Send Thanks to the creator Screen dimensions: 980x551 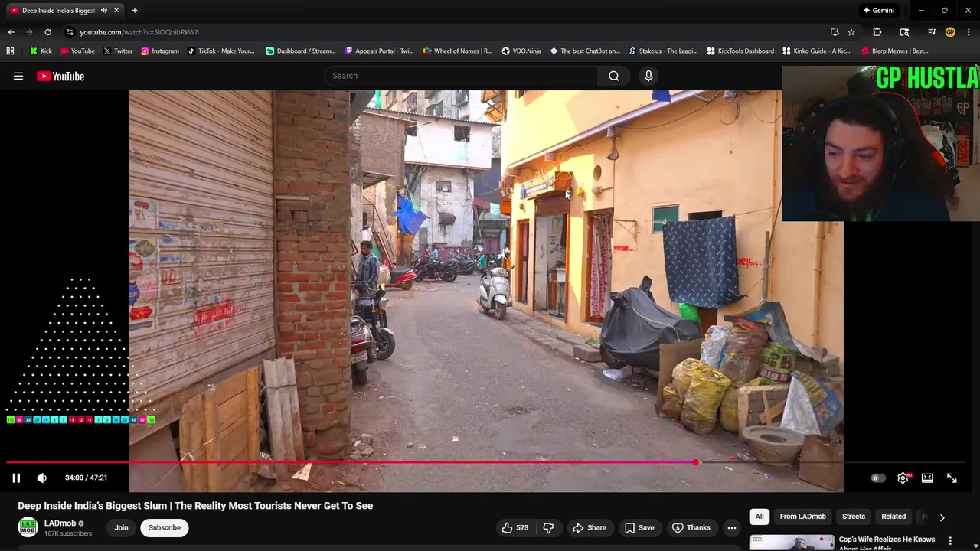pyautogui.click(x=691, y=527)
